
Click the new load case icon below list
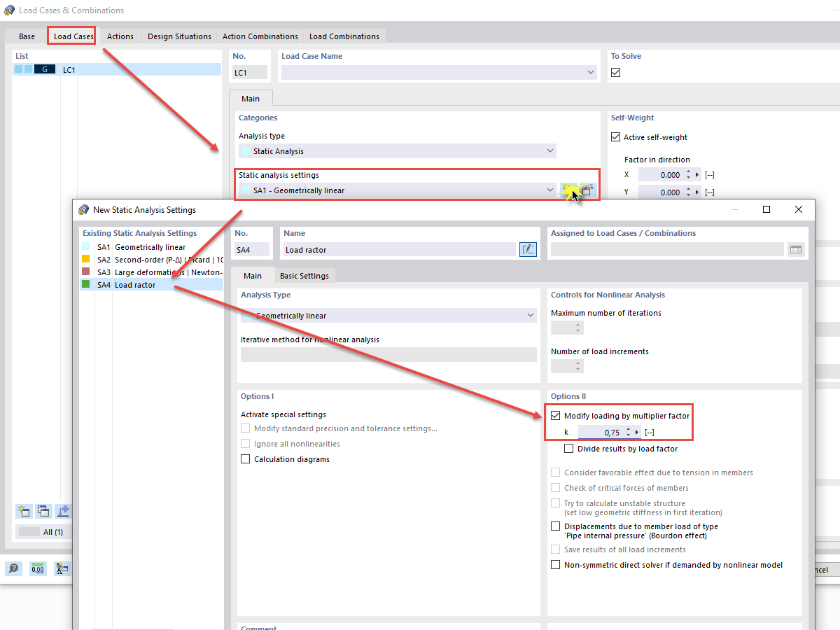point(24,511)
